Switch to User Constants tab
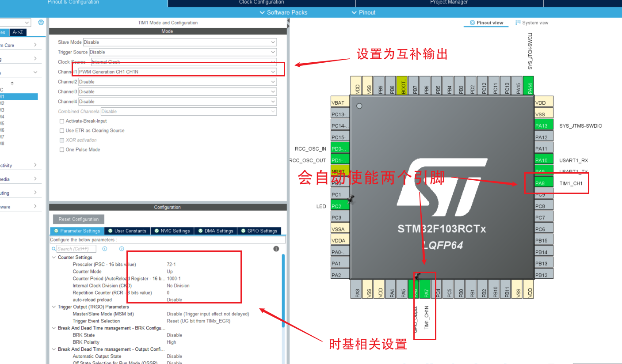Screen dimensions: 622x364 (127, 231)
